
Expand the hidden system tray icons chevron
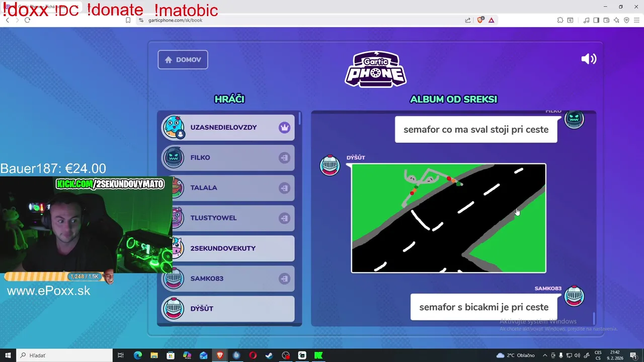(x=545, y=355)
